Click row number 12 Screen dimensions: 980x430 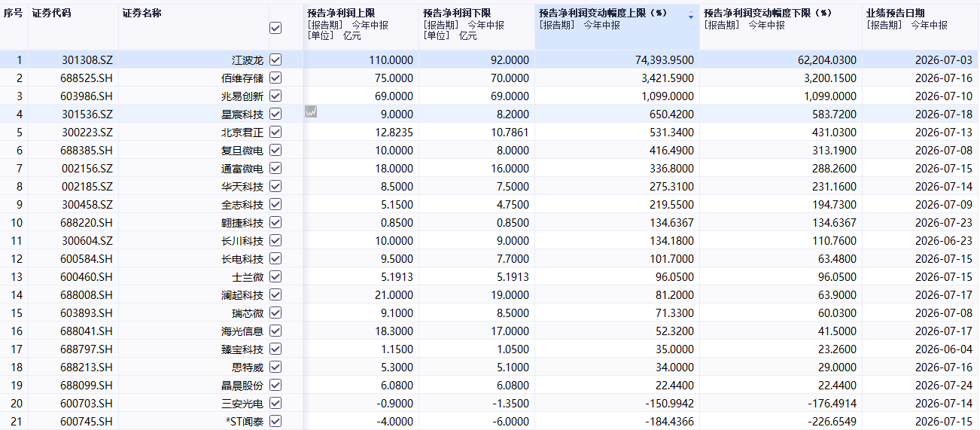(17, 258)
